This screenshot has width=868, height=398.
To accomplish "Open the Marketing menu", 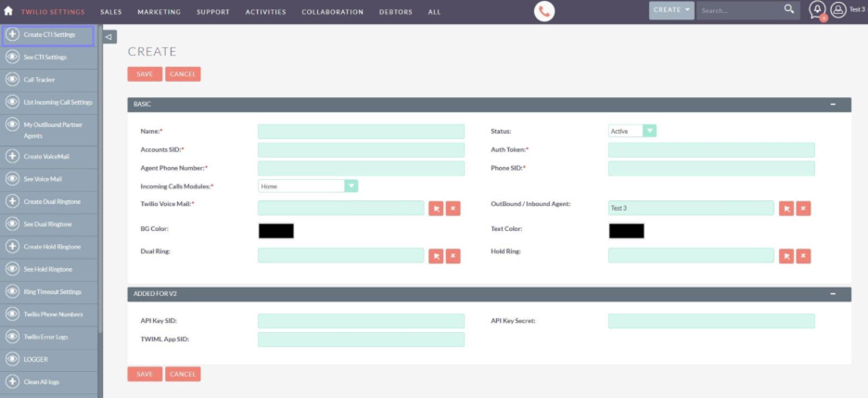I will 159,12.
